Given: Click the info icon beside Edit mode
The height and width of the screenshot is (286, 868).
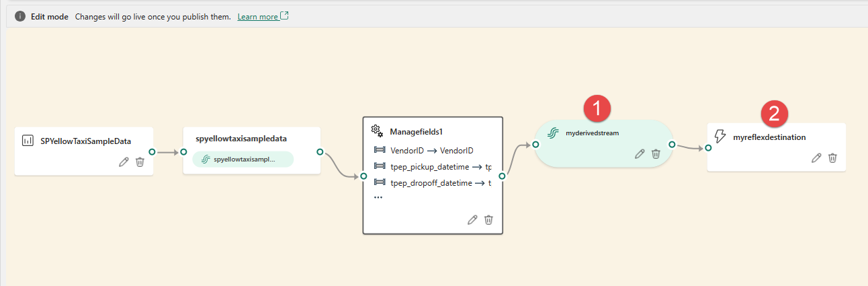Looking at the screenshot, I should [20, 16].
